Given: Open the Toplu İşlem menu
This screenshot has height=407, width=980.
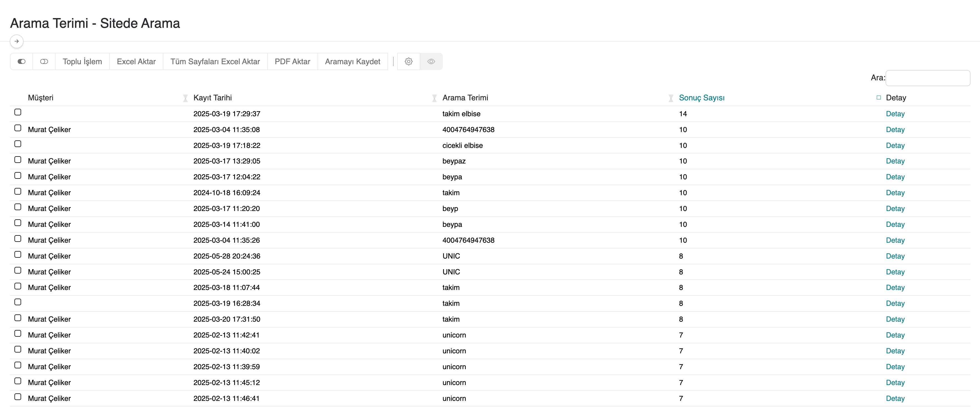Looking at the screenshot, I should tap(82, 61).
